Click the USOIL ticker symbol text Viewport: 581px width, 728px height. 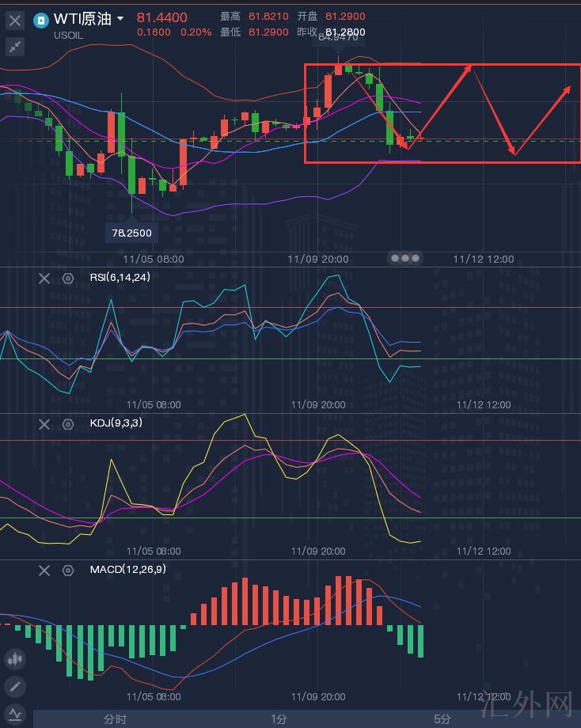pyautogui.click(x=68, y=36)
